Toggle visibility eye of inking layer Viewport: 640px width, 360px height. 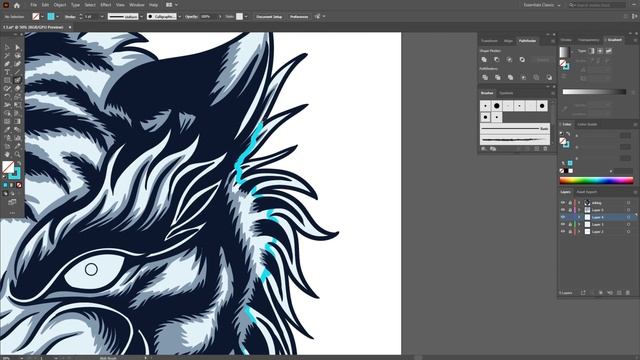coord(563,202)
